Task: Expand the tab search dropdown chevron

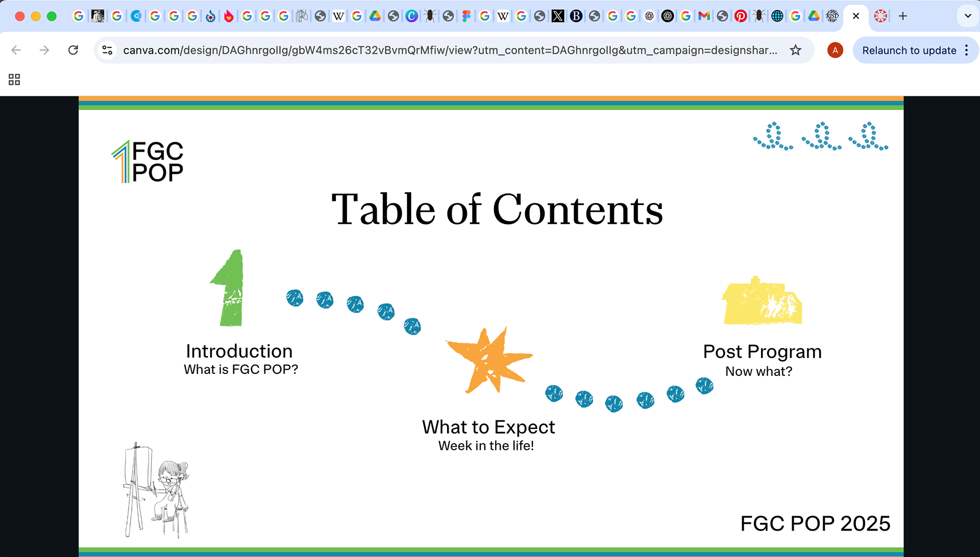Action: point(968,16)
